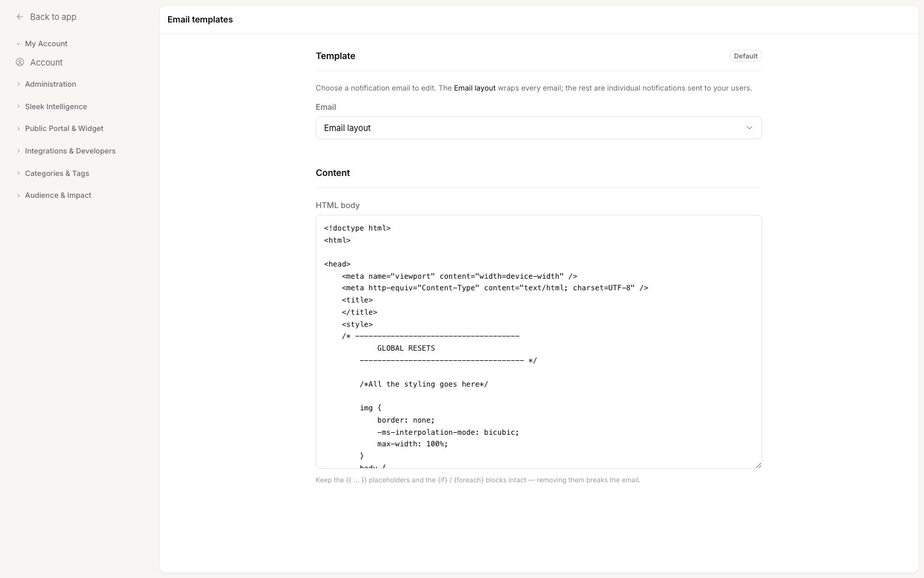Expand the Integrations & Developers chevron

(x=19, y=151)
